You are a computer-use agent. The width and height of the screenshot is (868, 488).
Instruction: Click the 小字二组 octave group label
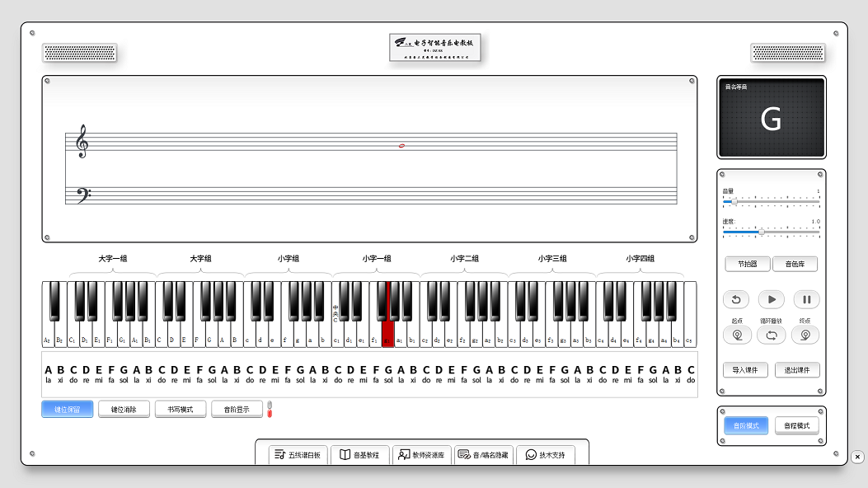click(x=464, y=258)
